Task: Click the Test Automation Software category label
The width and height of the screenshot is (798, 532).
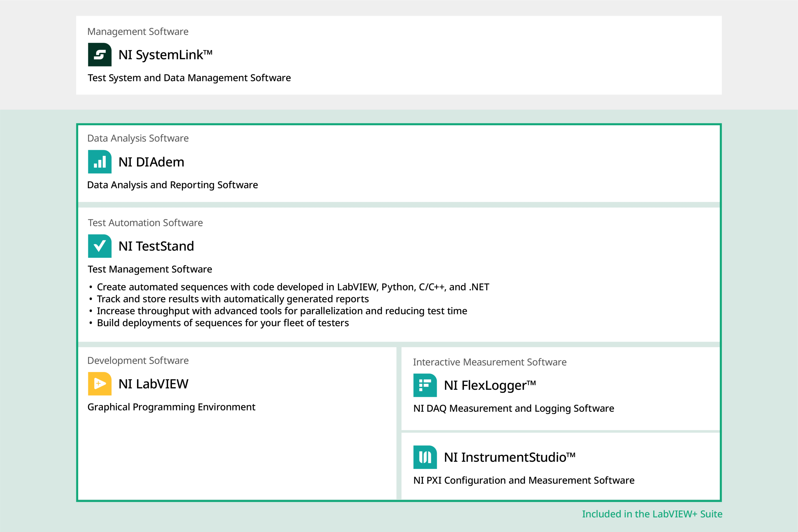Action: coord(145,223)
